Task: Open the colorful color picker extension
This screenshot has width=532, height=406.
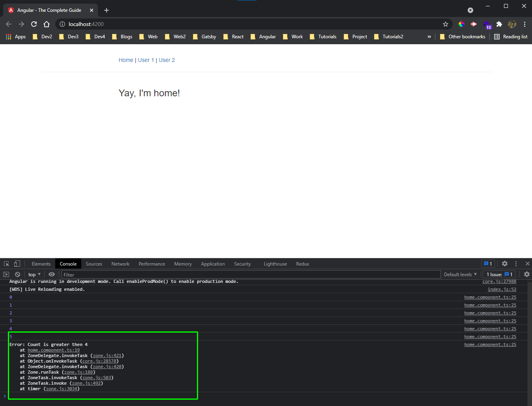Action: (x=461, y=24)
